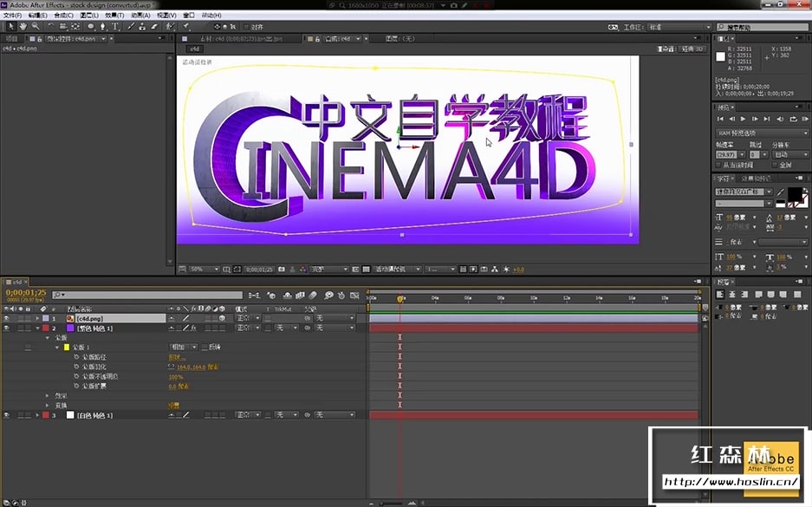Screen dimensions: 812x507
Task: Expand the effects group under layer 2
Action: click(x=47, y=396)
